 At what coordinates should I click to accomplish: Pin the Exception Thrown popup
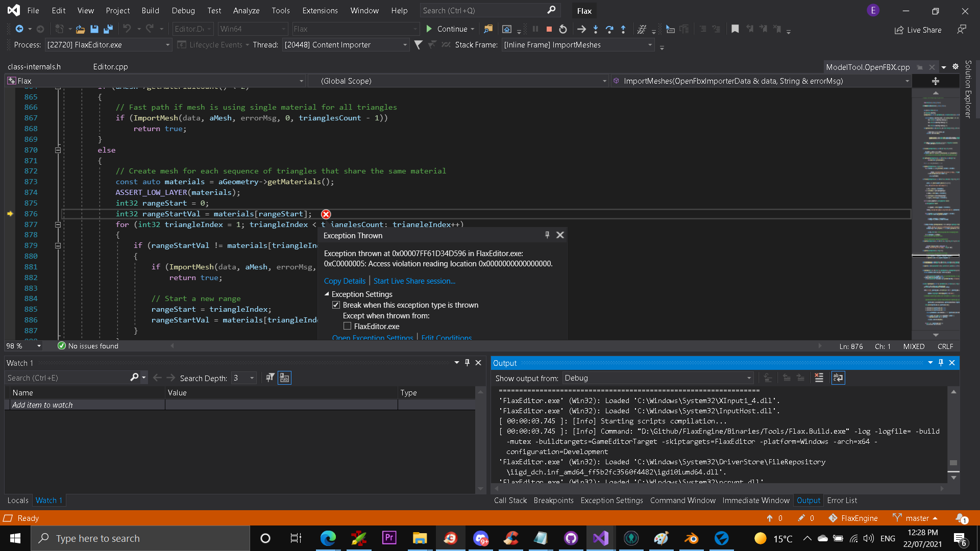(x=547, y=235)
